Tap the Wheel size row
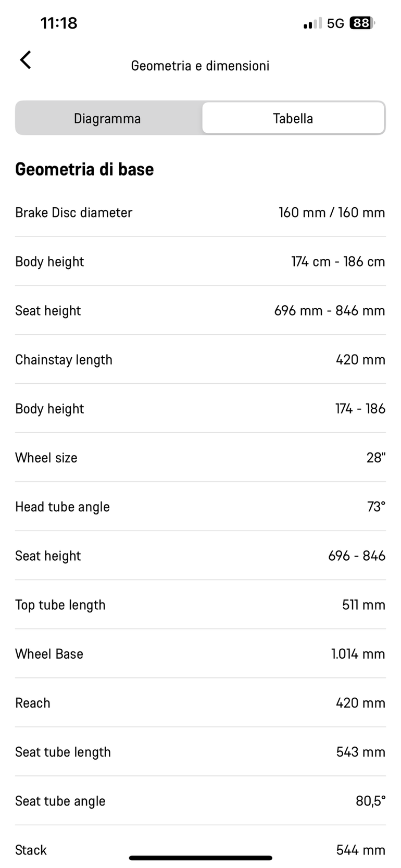Screen dimensions: 401x868 pos(200,458)
